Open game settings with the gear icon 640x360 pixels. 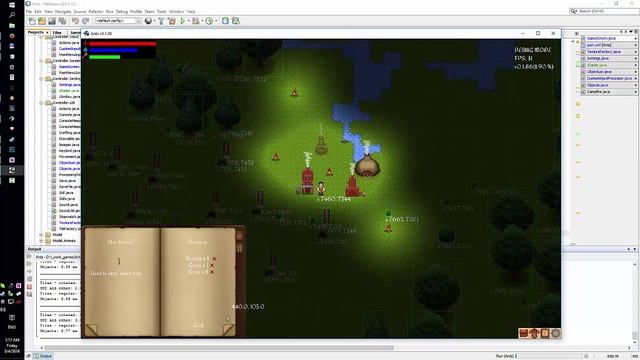556,333
